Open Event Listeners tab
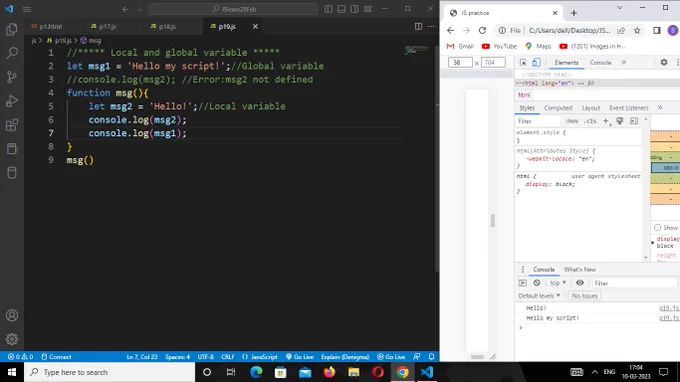680x382 pixels. click(x=629, y=108)
